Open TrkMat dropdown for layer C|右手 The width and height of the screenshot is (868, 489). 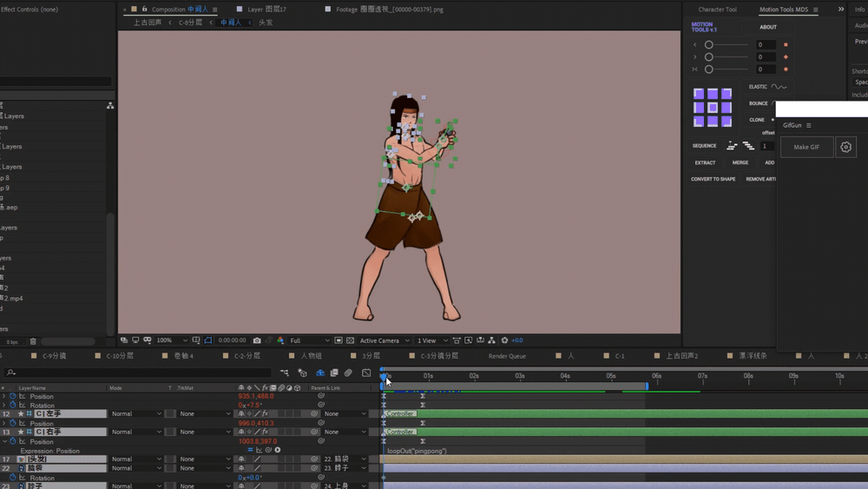point(205,432)
